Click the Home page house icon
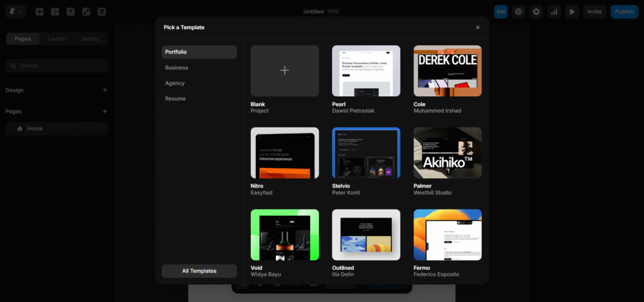Screen dimensions: 644x302 click(x=19, y=128)
